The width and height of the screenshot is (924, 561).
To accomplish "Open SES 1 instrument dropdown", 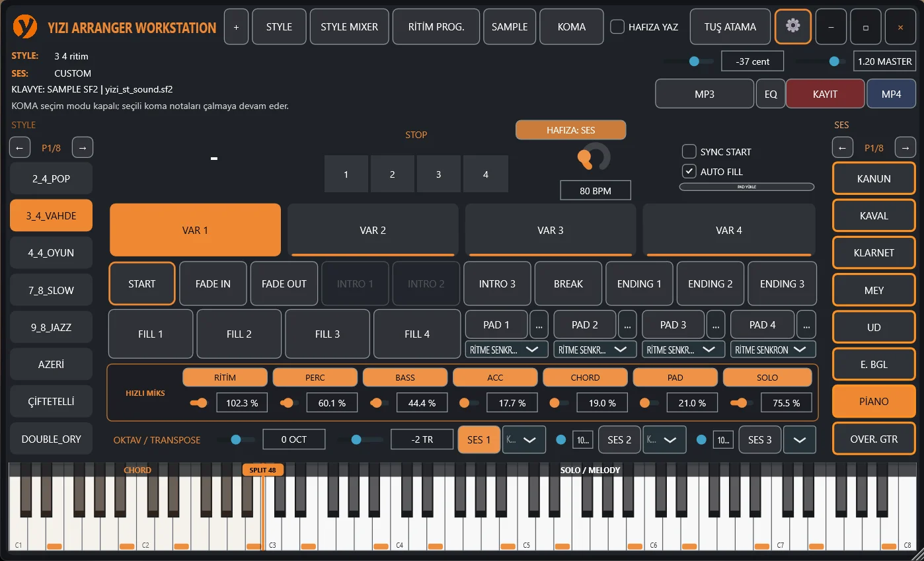I will coord(524,439).
